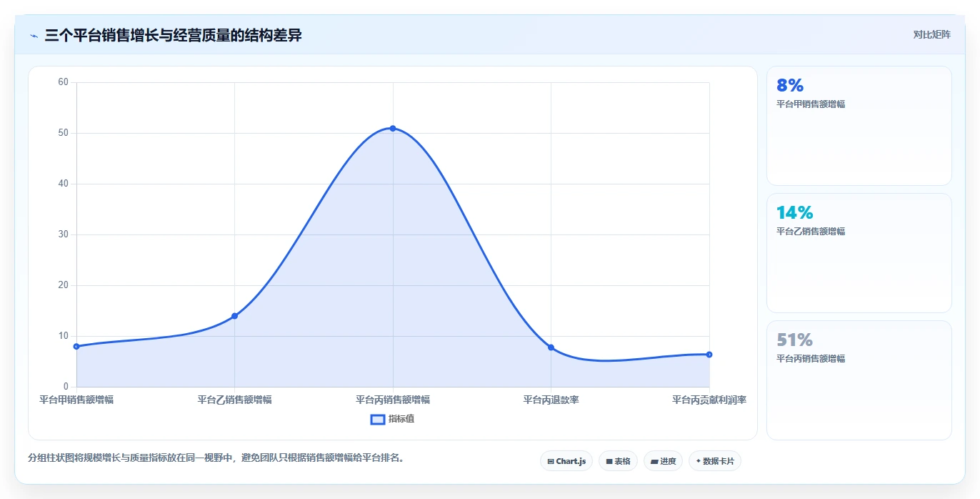Viewport: 980px width, 499px height.
Task: Click the data point for 平台乙销售额增幅
Action: [x=234, y=316]
